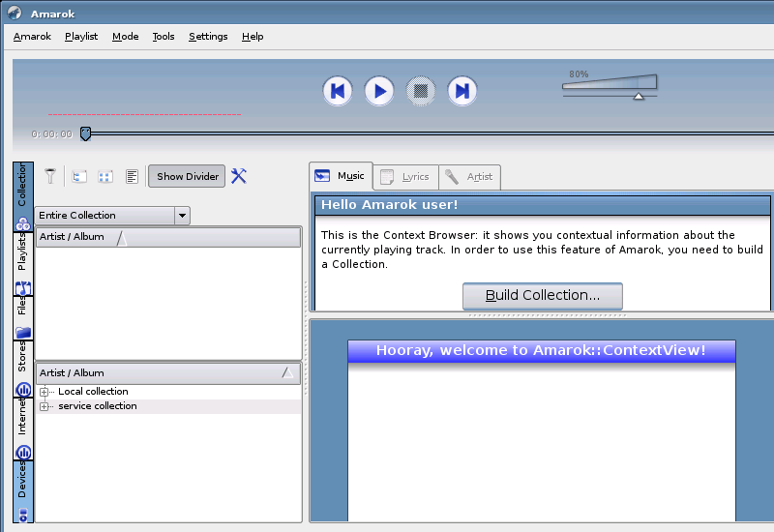Toggle the Show Divider button
The width and height of the screenshot is (774, 532).
[187, 176]
